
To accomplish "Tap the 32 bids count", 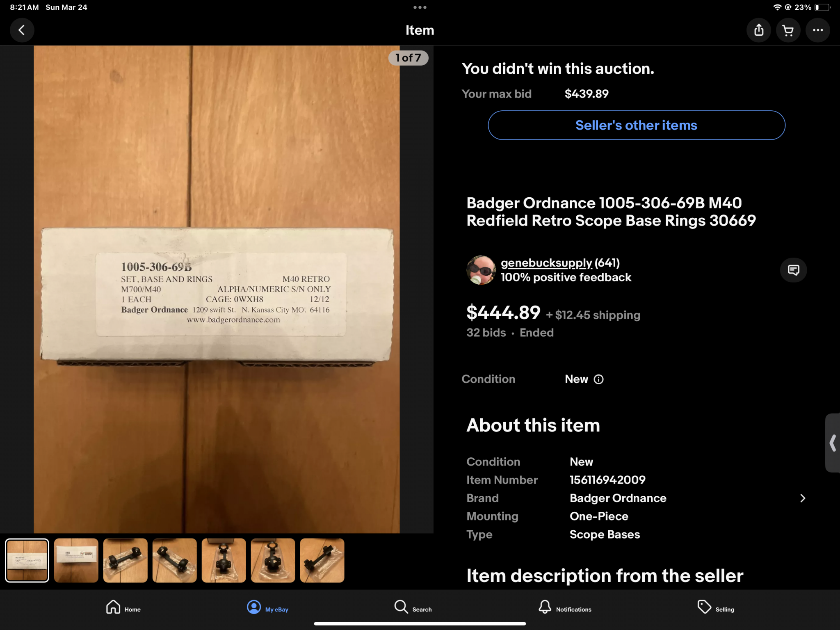I will point(486,333).
